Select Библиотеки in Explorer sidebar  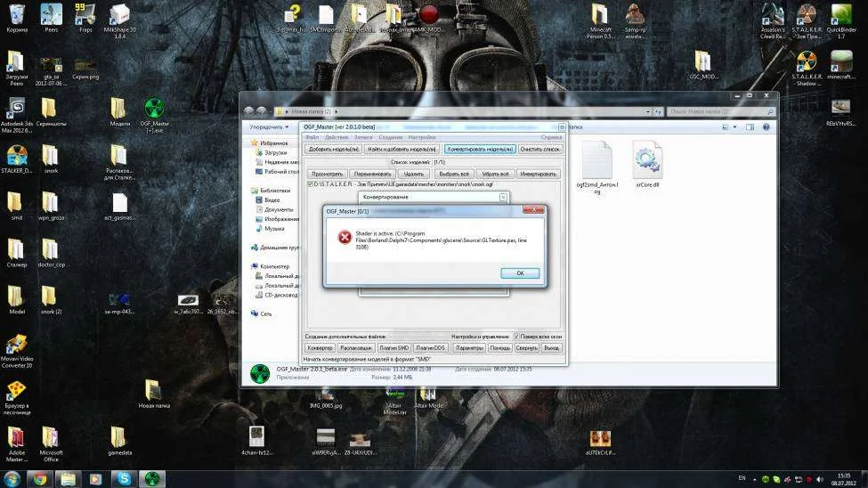(271, 191)
